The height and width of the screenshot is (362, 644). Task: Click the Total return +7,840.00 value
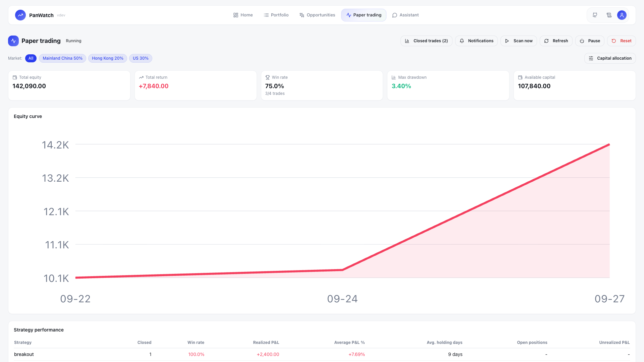tap(154, 86)
